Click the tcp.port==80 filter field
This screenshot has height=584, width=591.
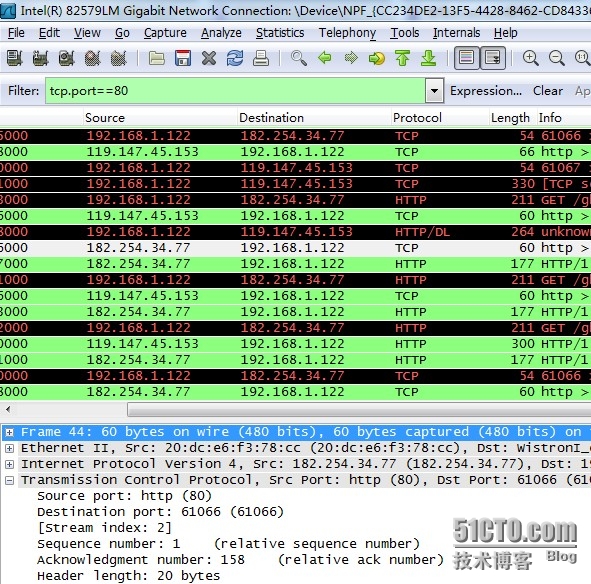point(235,90)
